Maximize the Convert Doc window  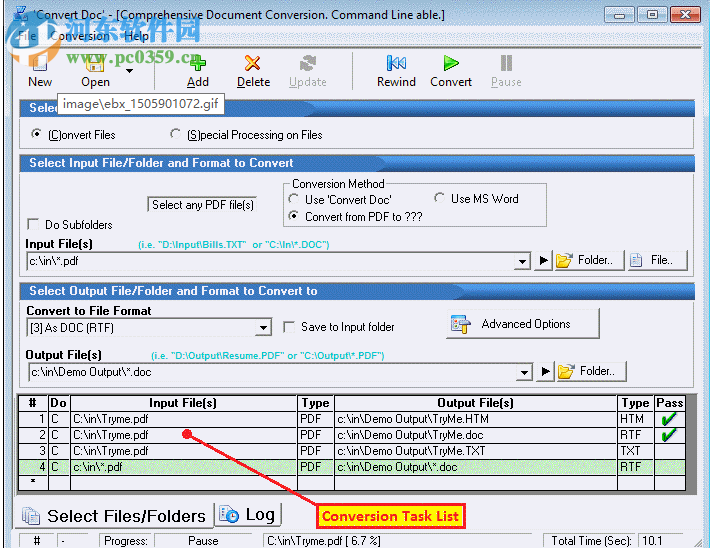coord(652,15)
